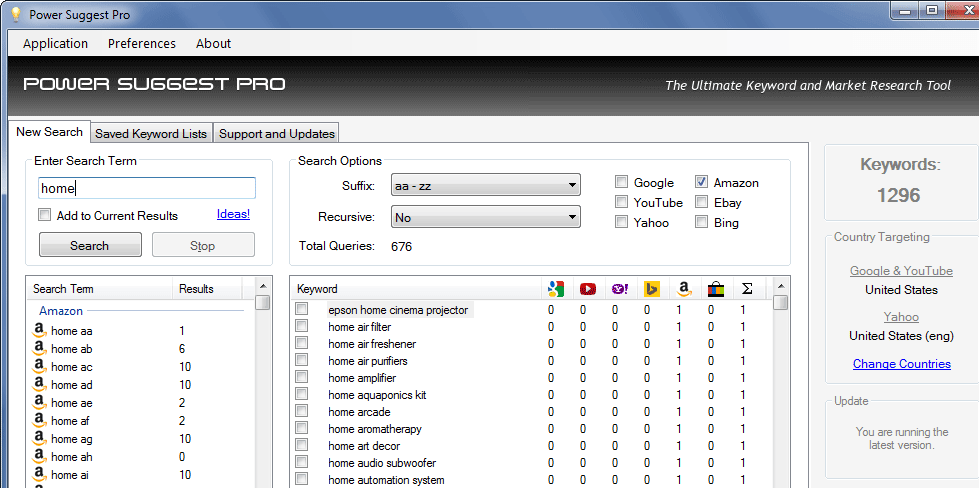This screenshot has height=488, width=979.
Task: Select the 'home aromatherapy' keyword
Action: click(375, 429)
